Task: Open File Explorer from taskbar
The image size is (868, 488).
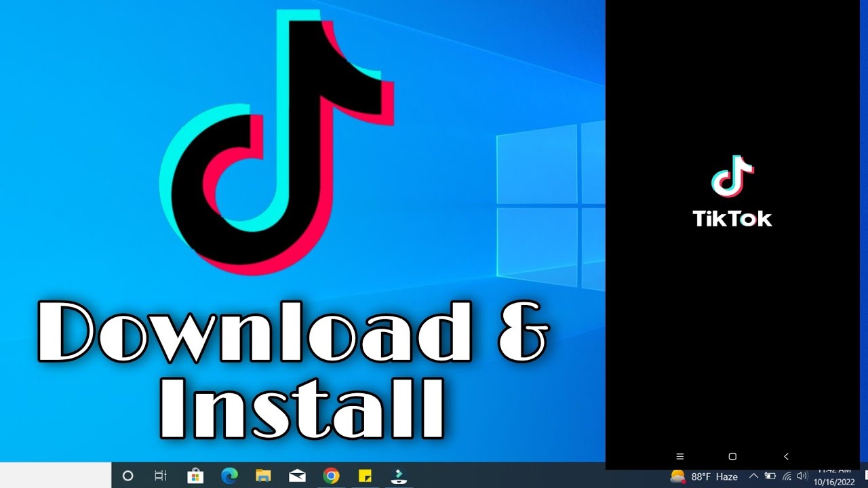Action: 263,476
